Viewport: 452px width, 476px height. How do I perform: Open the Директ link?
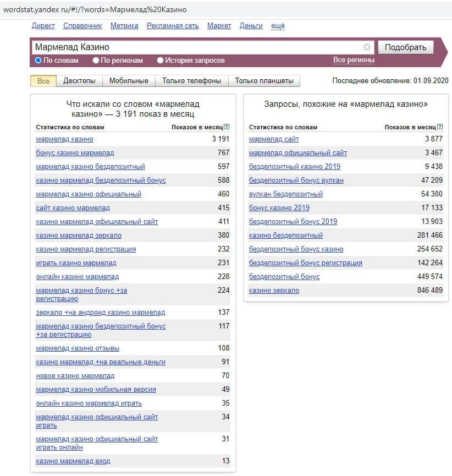[43, 26]
